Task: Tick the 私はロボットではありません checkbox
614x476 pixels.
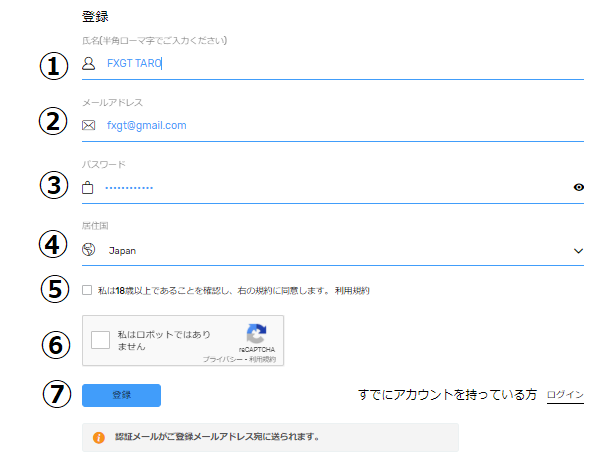Action: point(100,340)
